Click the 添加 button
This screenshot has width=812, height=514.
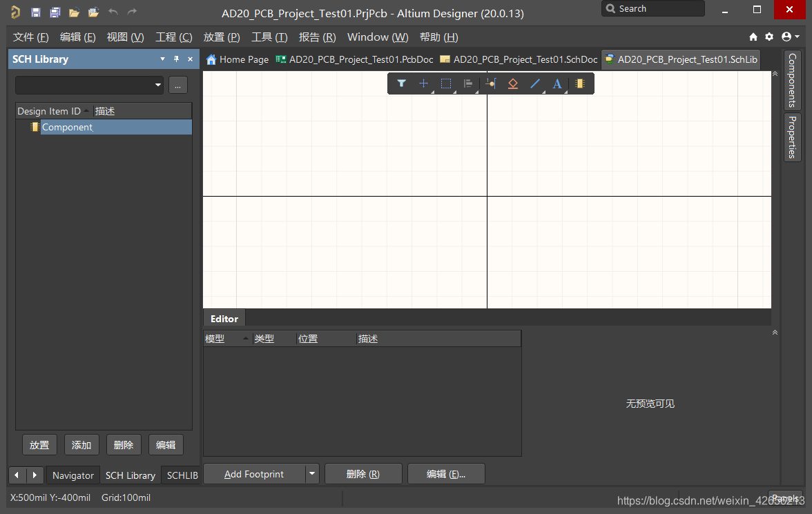point(81,445)
